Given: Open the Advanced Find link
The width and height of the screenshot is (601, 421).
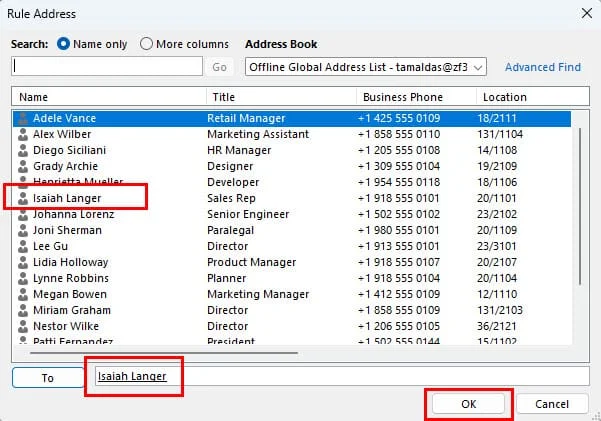Looking at the screenshot, I should coord(543,67).
